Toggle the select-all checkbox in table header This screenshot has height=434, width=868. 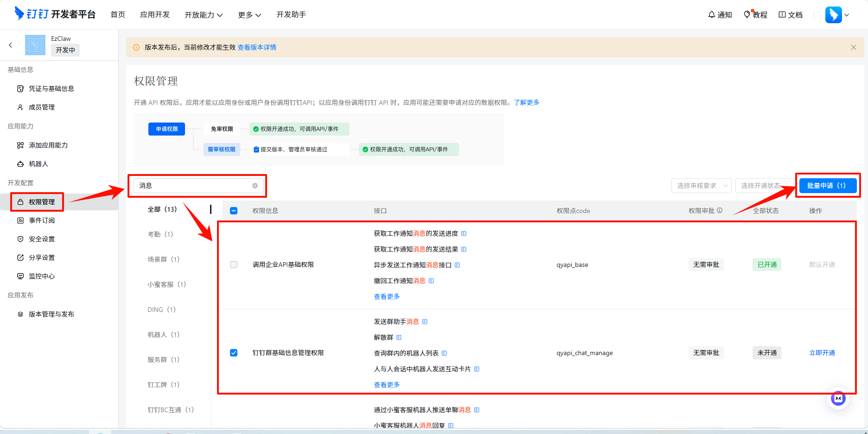click(234, 211)
